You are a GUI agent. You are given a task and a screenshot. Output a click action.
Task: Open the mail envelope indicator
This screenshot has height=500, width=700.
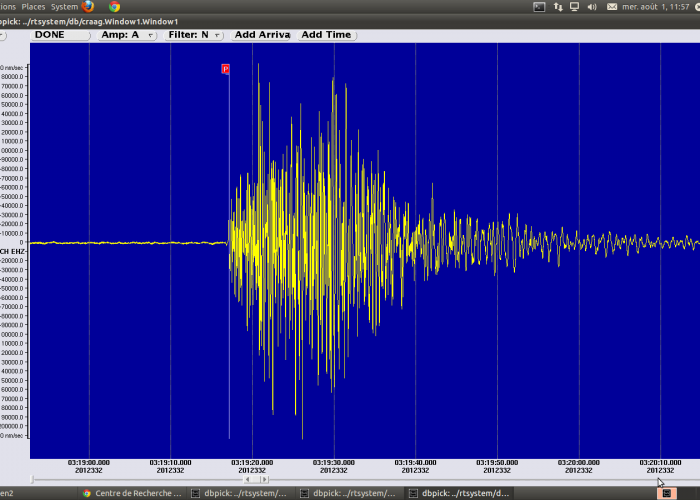pos(612,7)
